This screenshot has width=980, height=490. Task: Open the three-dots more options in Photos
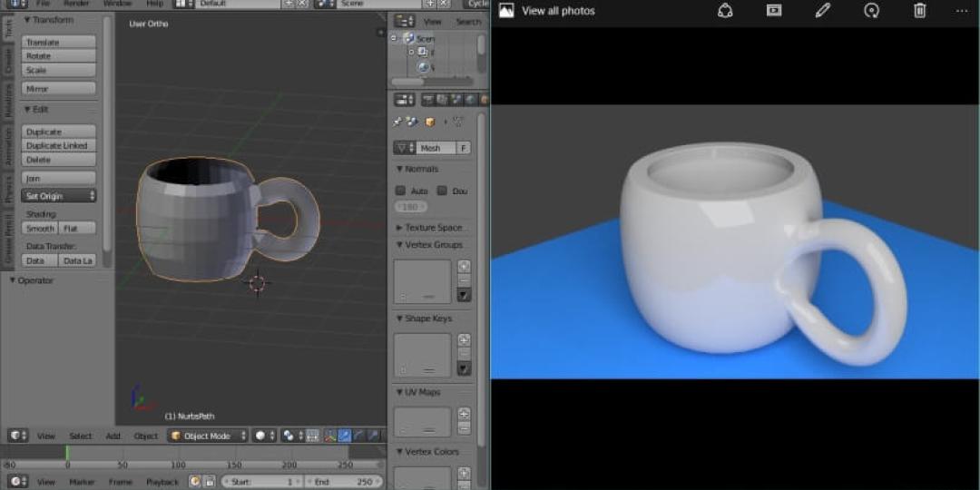click(x=962, y=11)
